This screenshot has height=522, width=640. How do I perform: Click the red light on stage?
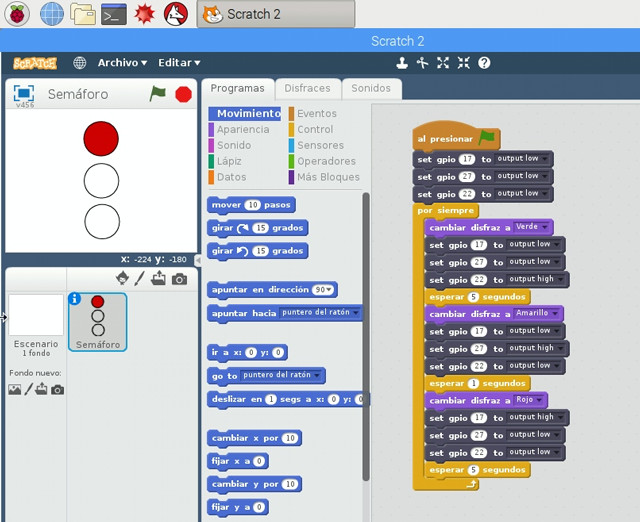[101, 138]
